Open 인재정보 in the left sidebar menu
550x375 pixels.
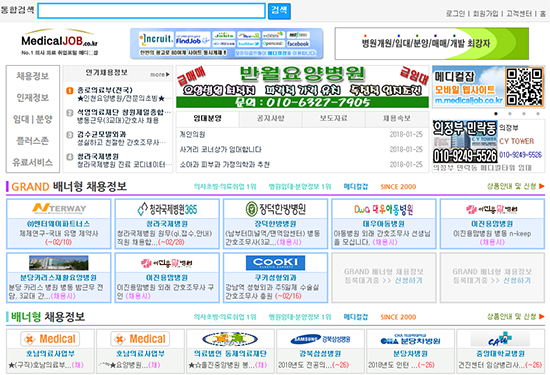click(x=33, y=98)
